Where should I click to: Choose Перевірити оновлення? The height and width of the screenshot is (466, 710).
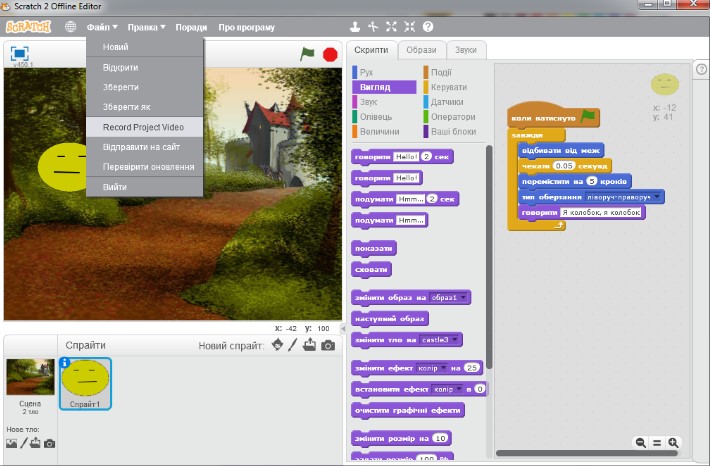point(144,167)
